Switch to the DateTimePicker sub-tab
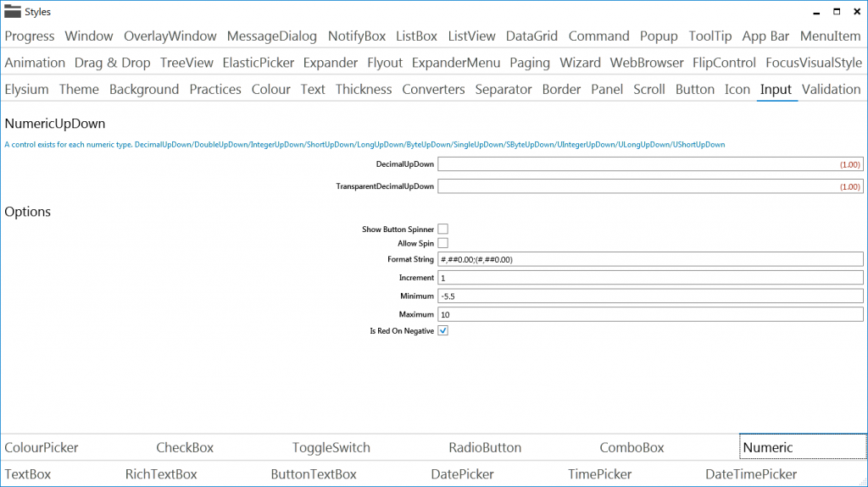 point(751,474)
